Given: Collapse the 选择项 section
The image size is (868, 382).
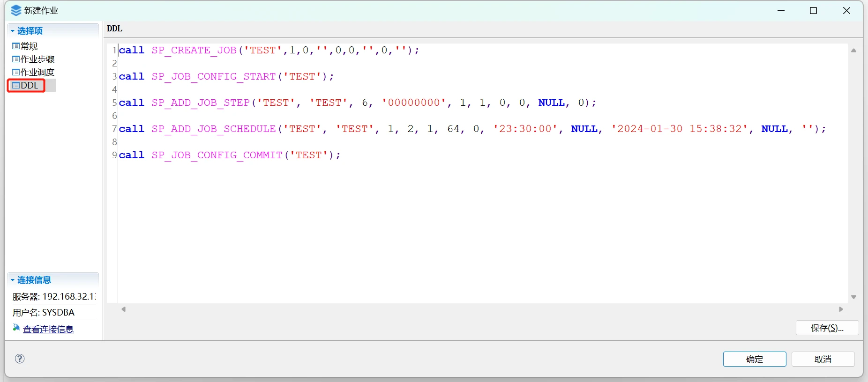Looking at the screenshot, I should (13, 31).
